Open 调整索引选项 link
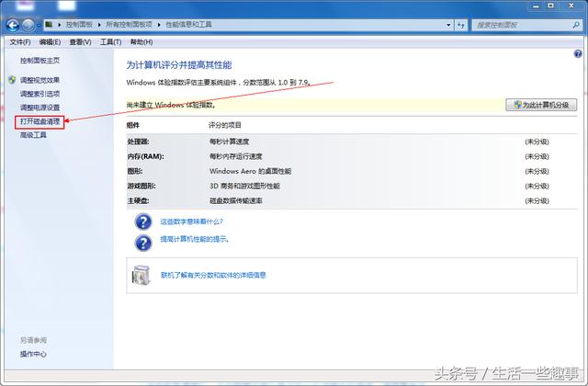This screenshot has height=386, width=588. pos(40,94)
